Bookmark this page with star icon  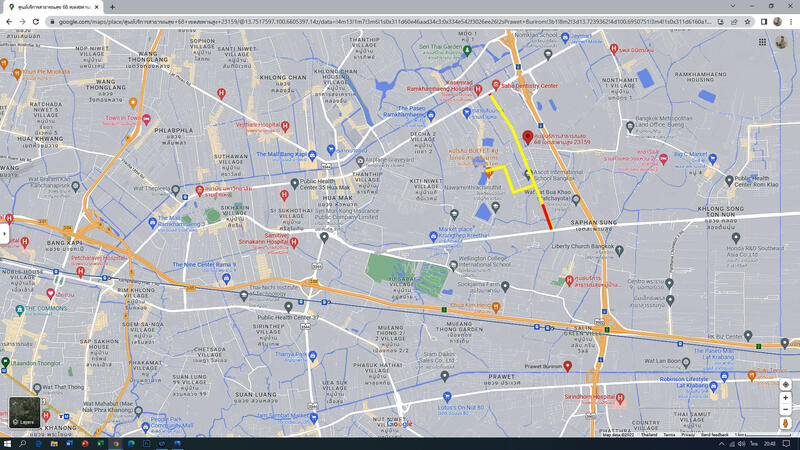pyautogui.click(x=748, y=21)
